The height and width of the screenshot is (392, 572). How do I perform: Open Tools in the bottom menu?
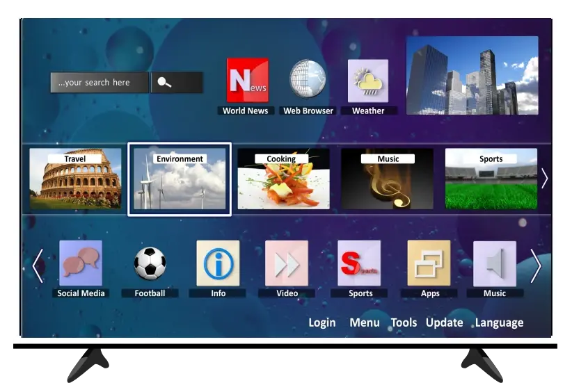pyautogui.click(x=404, y=322)
